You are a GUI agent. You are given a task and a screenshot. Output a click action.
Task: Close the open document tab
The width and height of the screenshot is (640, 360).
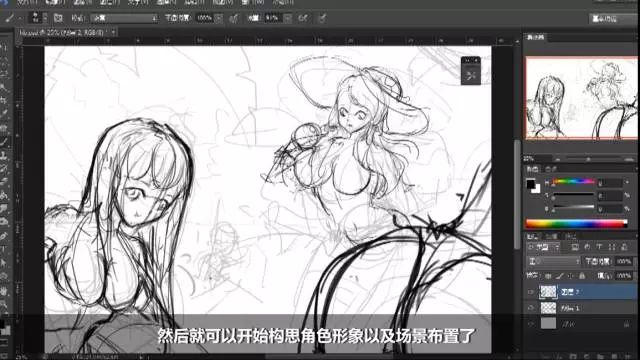(x=113, y=32)
